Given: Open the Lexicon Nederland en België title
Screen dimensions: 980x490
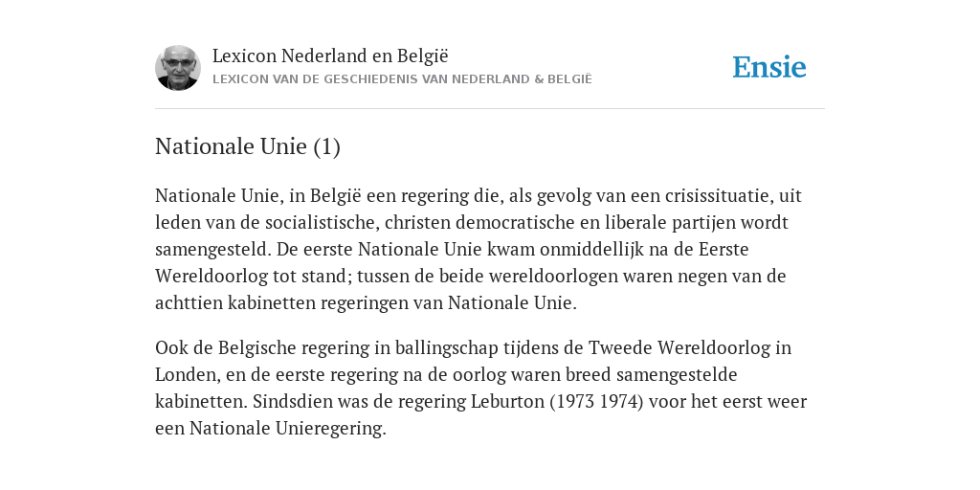Looking at the screenshot, I should 330,56.
